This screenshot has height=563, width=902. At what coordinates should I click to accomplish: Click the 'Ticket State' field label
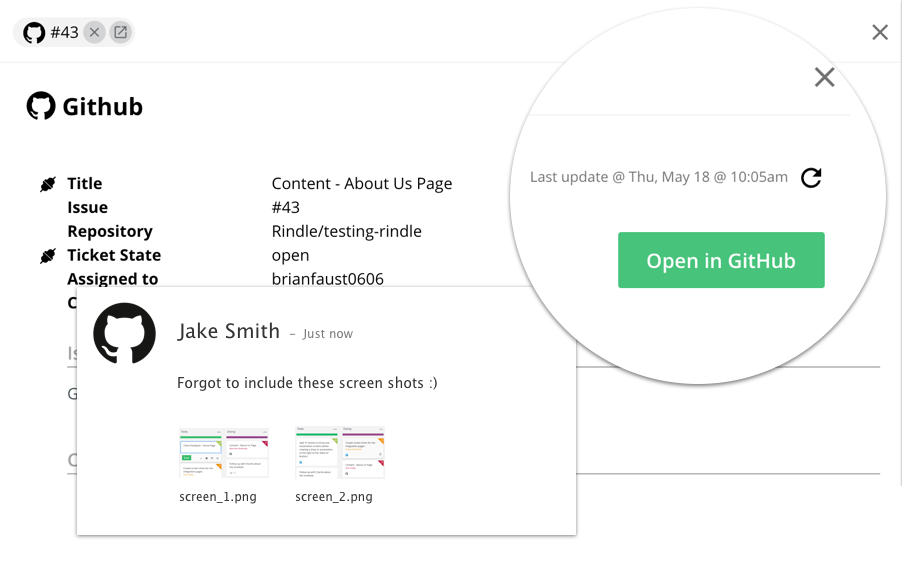(114, 255)
